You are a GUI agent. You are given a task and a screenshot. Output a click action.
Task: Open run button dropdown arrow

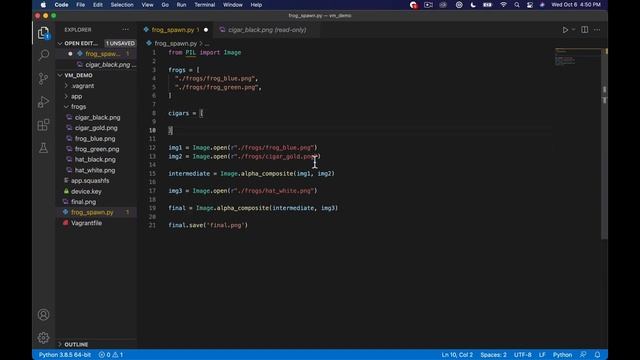point(573,30)
